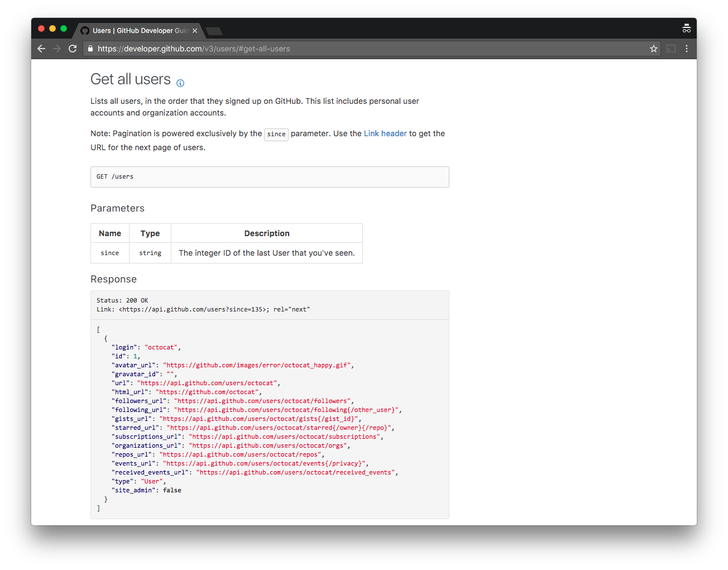Close the Users GitHub Developer Guide tab
Screen dimensions: 728x570
pos(195,31)
